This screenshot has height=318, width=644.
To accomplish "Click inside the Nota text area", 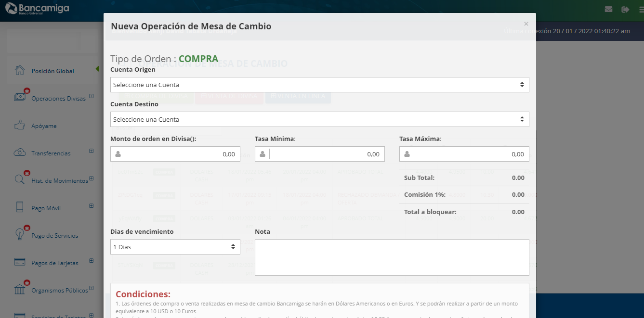I will 392,257.
